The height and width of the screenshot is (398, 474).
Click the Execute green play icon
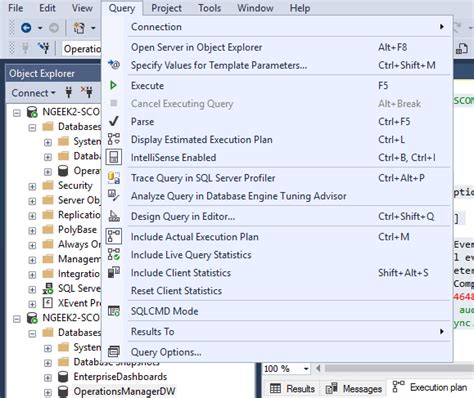coord(113,86)
